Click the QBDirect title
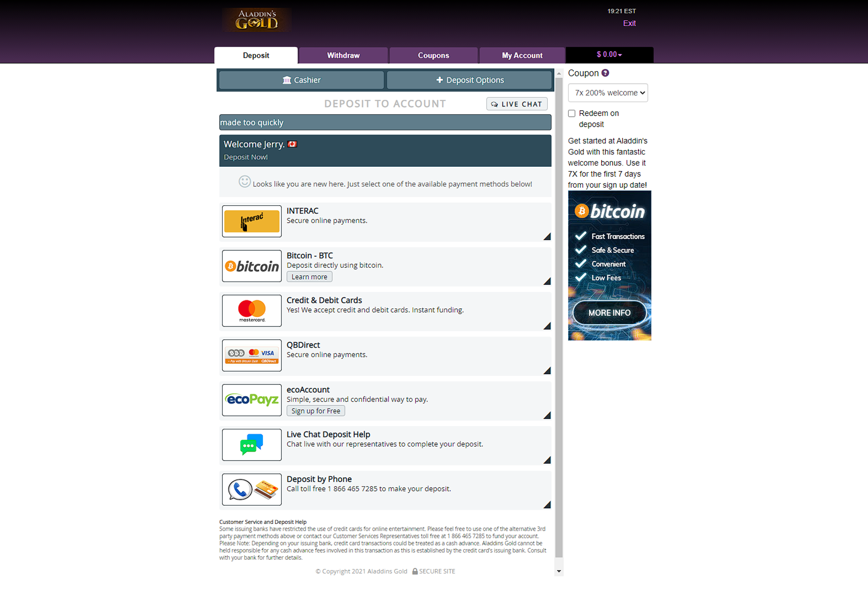The width and height of the screenshot is (868, 594). pos(303,345)
